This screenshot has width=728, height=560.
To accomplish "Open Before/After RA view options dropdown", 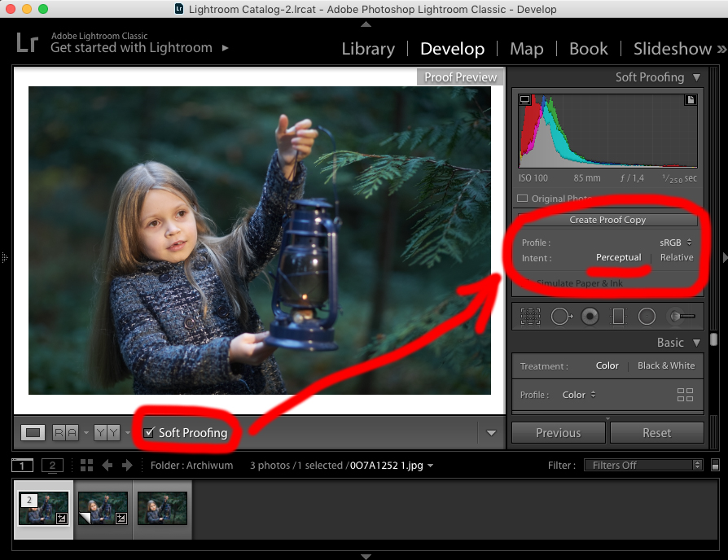I will 86,433.
